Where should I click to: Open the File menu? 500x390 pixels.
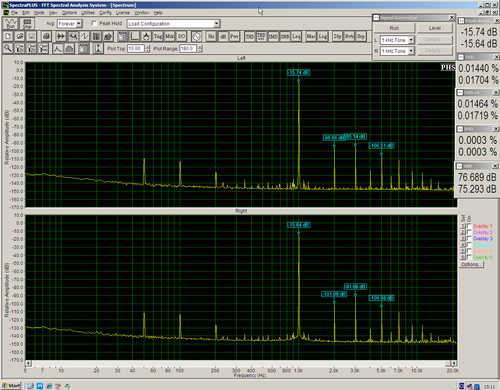[14, 13]
